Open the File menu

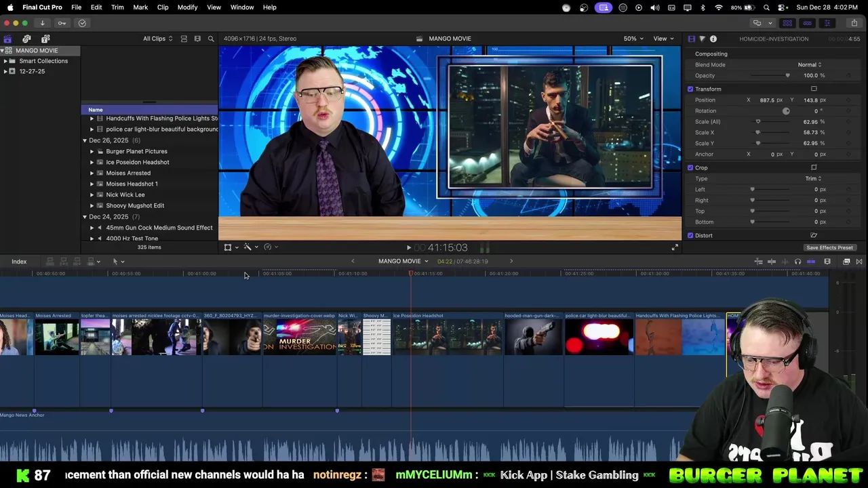(77, 7)
